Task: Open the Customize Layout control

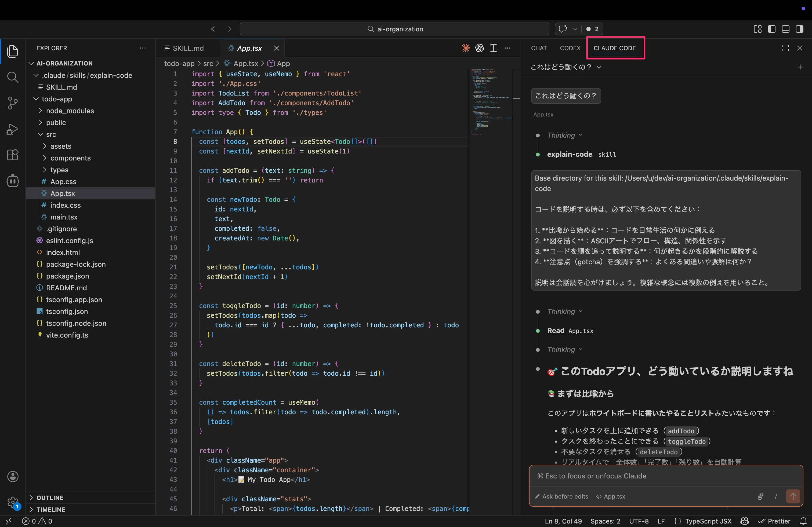Action: (x=758, y=29)
